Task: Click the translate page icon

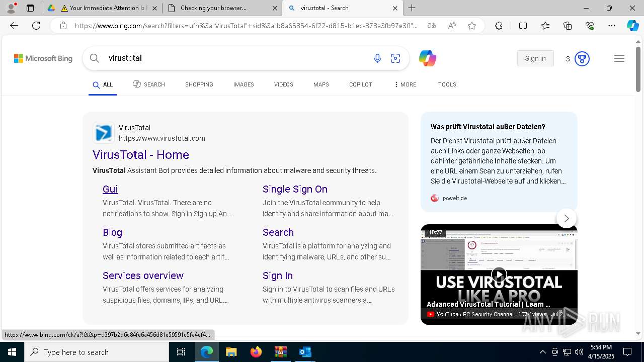Action: 432,26
